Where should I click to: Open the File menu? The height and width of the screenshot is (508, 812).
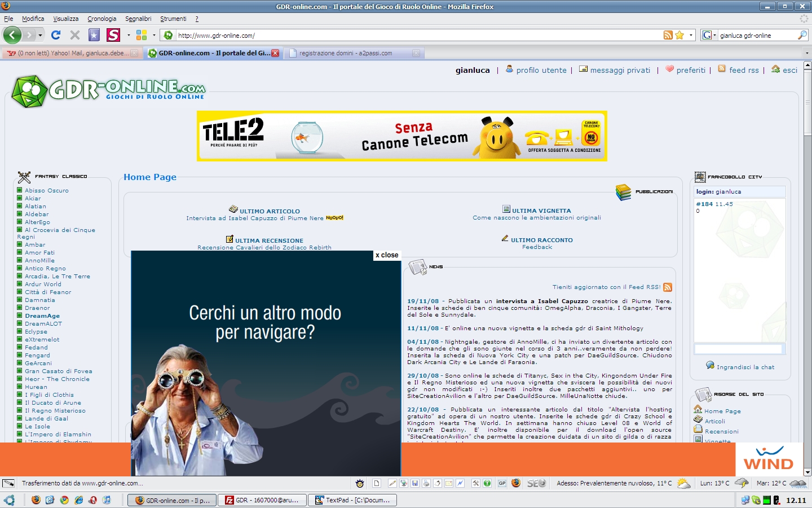(x=8, y=19)
